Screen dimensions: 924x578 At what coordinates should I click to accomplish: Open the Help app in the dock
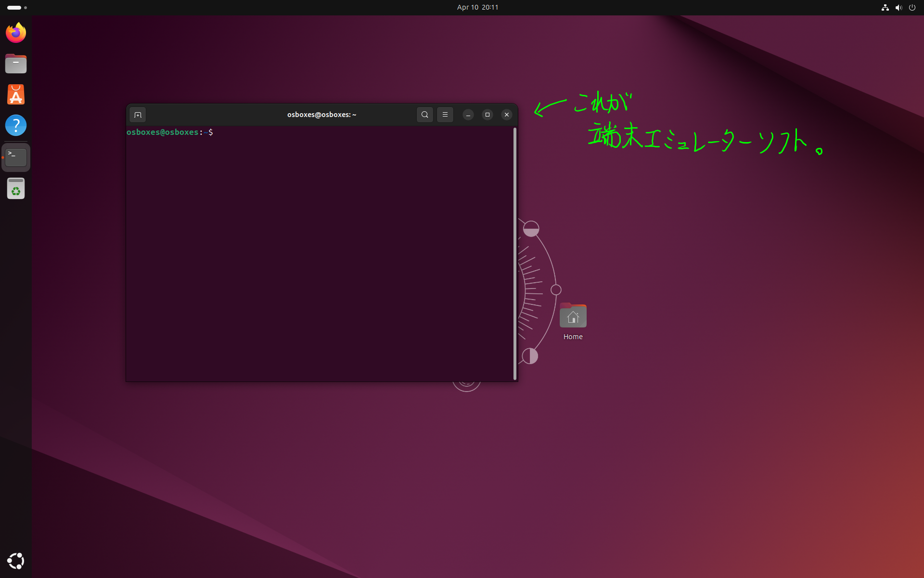click(16, 125)
